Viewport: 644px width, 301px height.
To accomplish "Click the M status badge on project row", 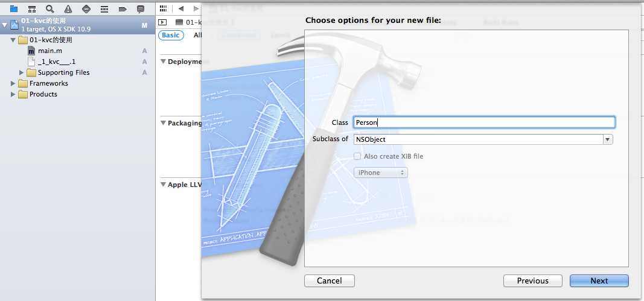I will click(x=145, y=25).
